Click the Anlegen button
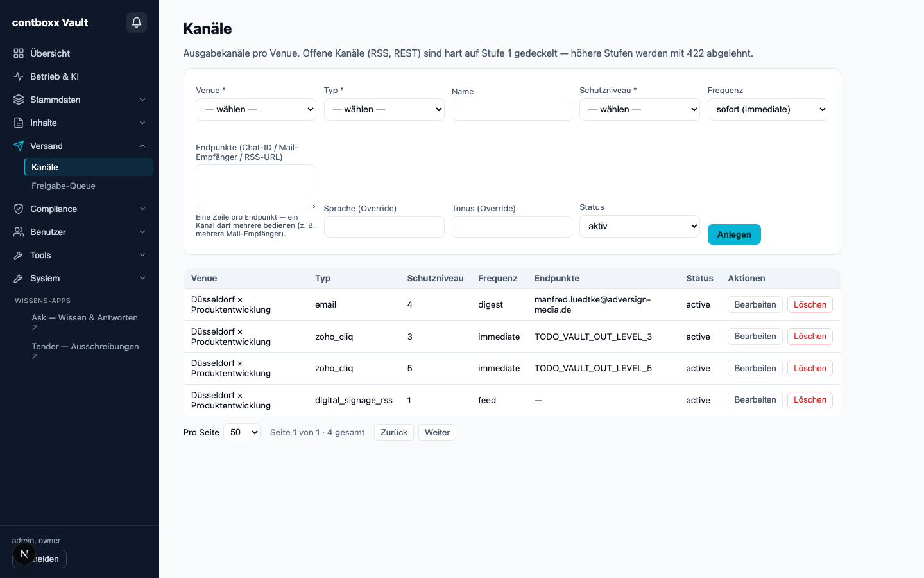The height and width of the screenshot is (578, 924). tap(734, 234)
